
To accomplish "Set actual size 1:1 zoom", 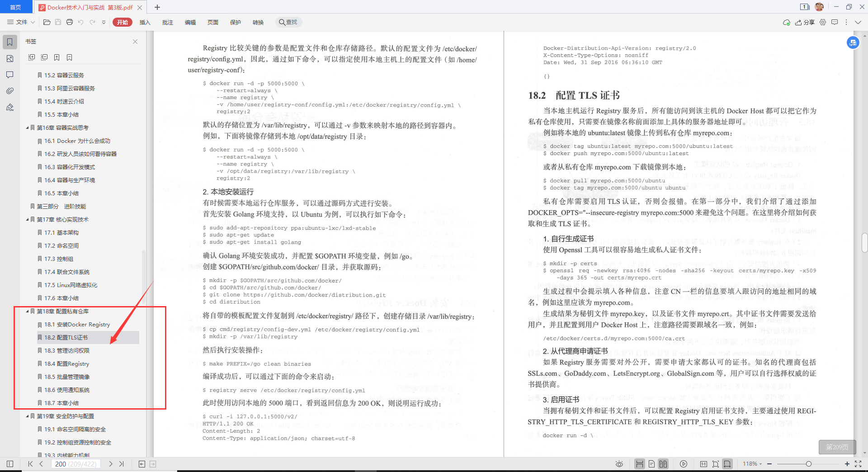I will click(703, 464).
